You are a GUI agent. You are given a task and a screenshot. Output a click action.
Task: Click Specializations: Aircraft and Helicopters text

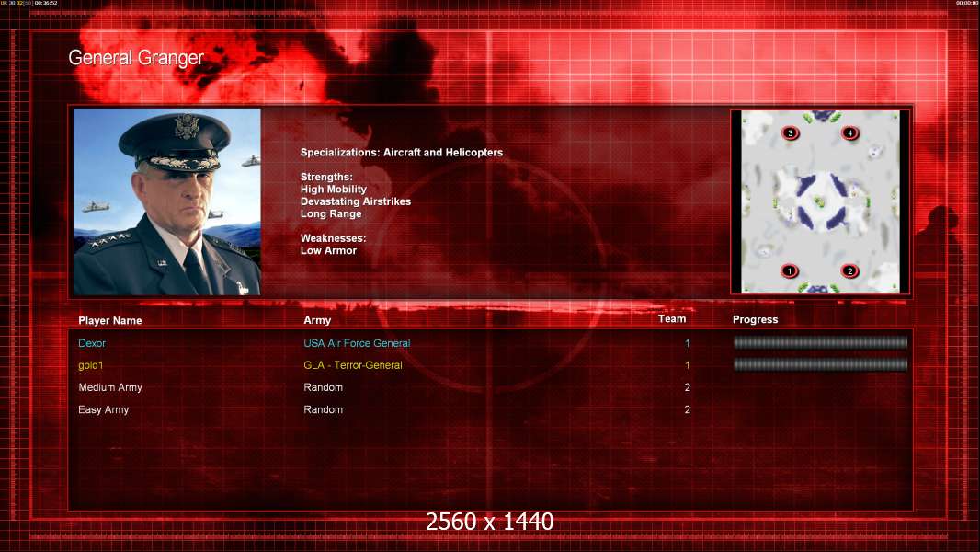coord(401,153)
